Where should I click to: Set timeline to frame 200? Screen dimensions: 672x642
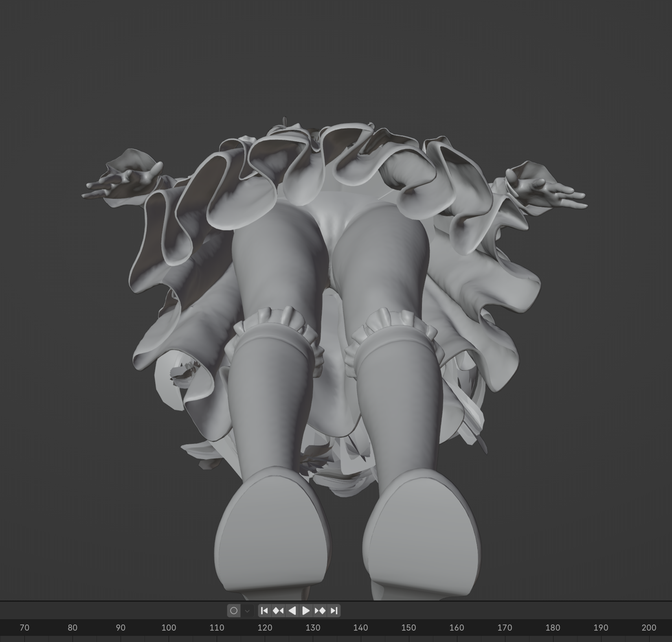pos(649,628)
